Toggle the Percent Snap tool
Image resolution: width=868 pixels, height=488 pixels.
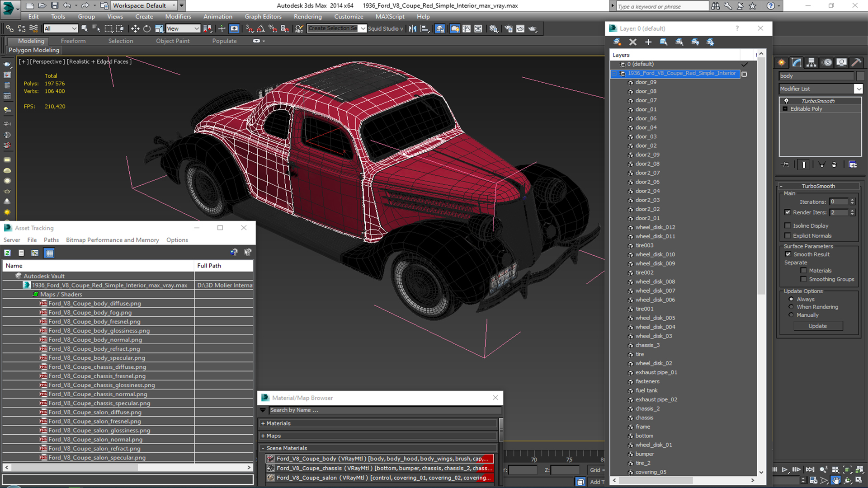pyautogui.click(x=273, y=28)
